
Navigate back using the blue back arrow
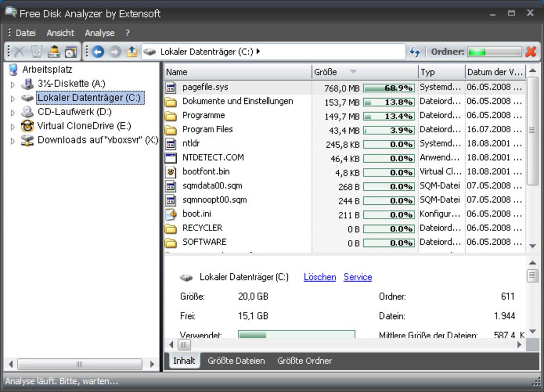[x=98, y=51]
